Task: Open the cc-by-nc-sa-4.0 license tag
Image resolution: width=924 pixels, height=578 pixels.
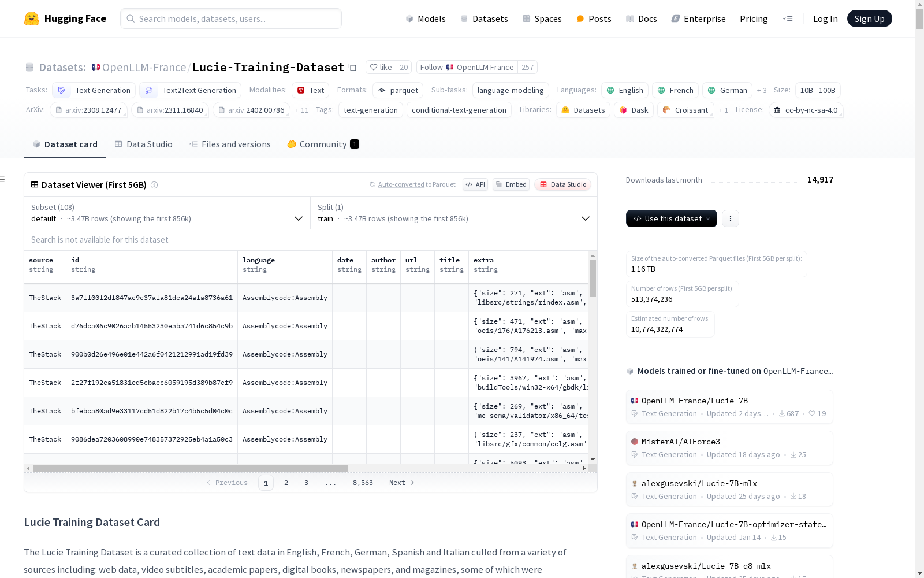Action: (806, 110)
